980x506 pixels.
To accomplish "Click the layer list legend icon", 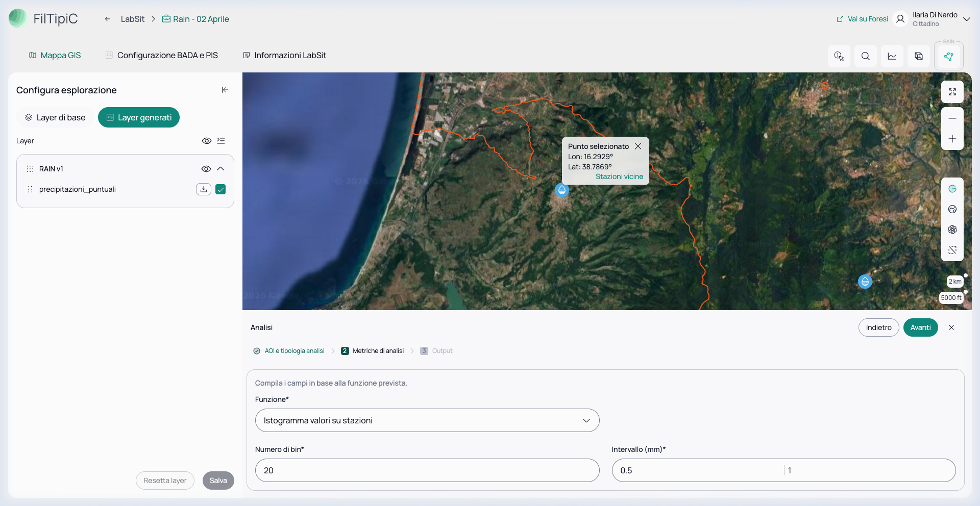I will [221, 141].
